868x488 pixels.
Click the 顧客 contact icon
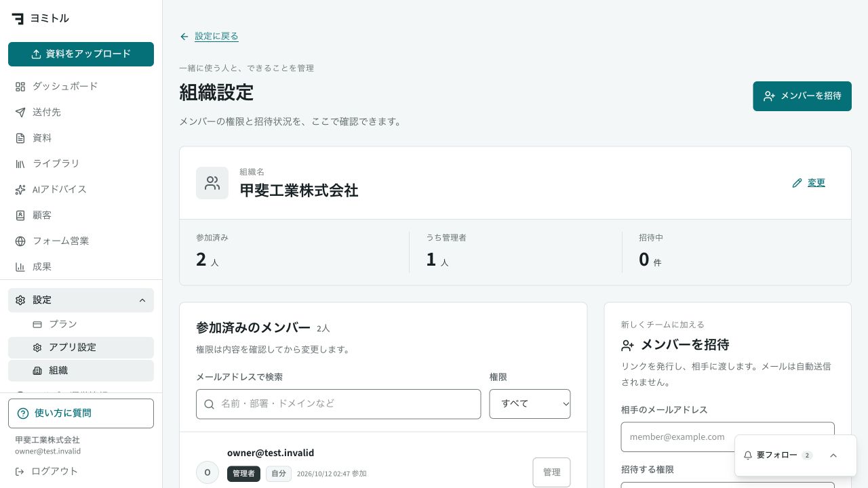(x=20, y=216)
